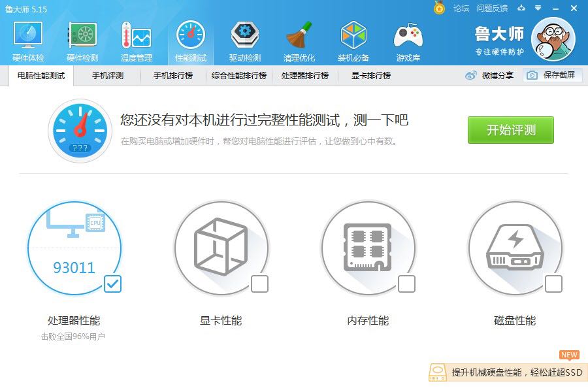Image resolution: width=588 pixels, height=392 pixels.
Task: Click the 鲁大师 专注硬件防护 logo text
Action: [499, 41]
